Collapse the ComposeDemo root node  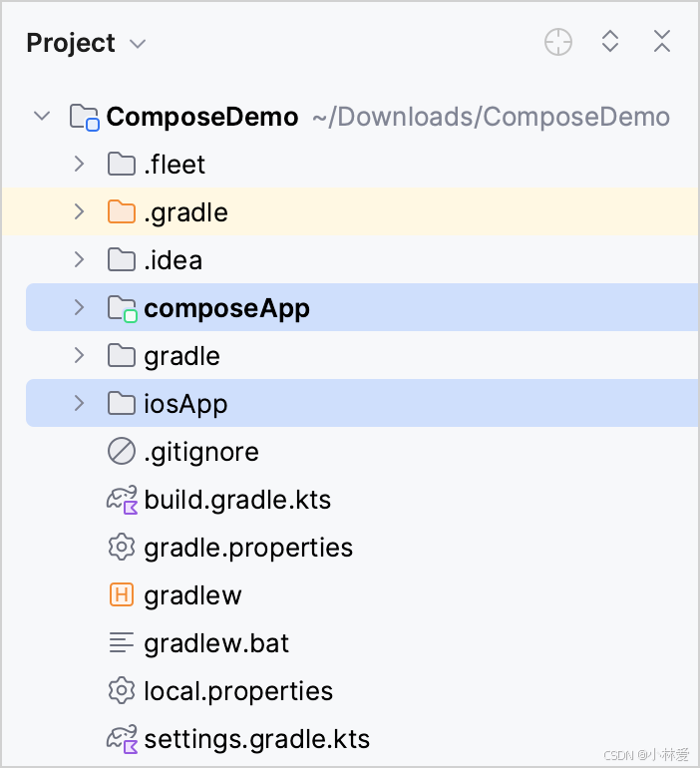tap(42, 117)
